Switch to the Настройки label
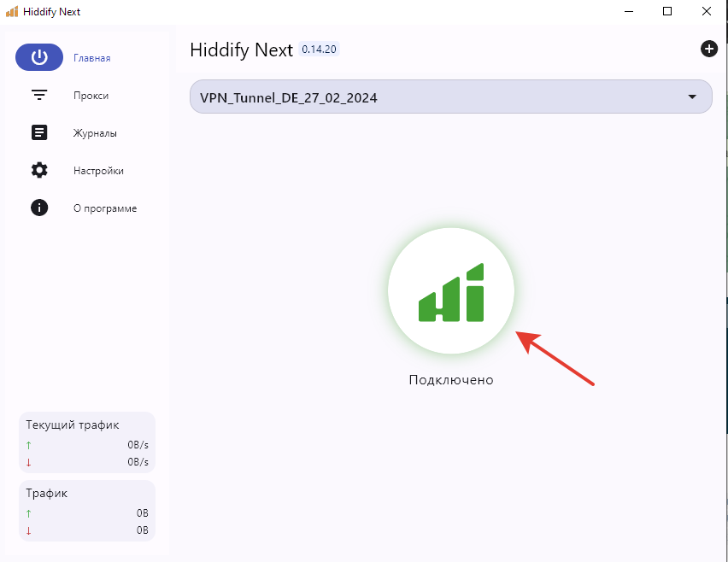This screenshot has width=728, height=562. point(98,171)
